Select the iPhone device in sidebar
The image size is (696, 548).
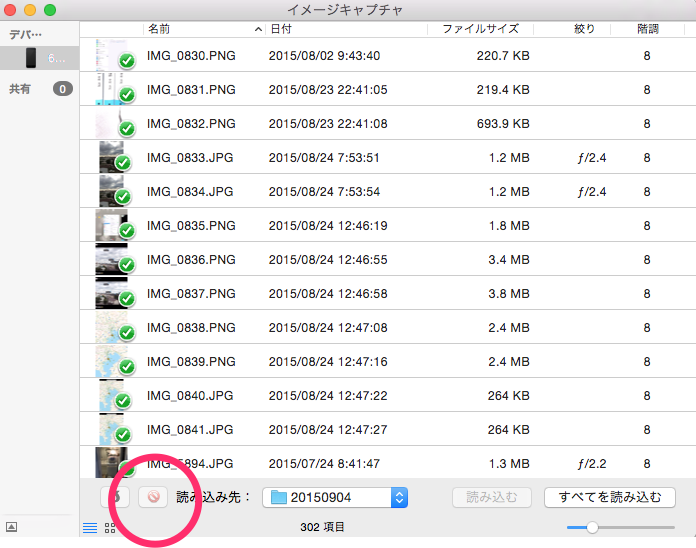[x=40, y=58]
